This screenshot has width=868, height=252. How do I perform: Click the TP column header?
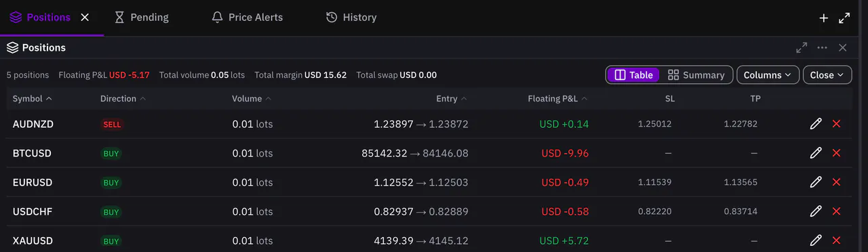coord(755,98)
